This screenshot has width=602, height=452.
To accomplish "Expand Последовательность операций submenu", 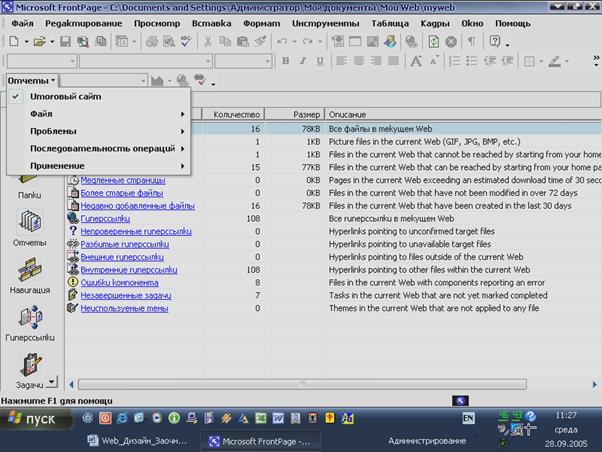I will 99,148.
